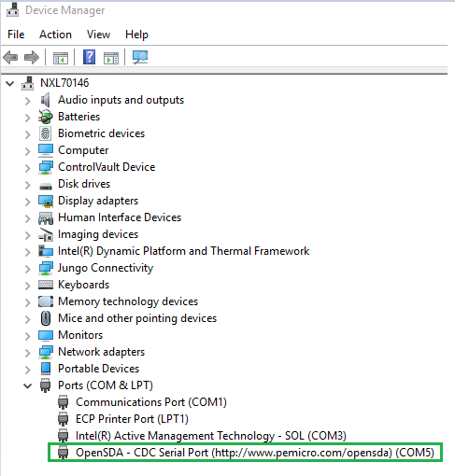Open the View menu

tap(98, 35)
